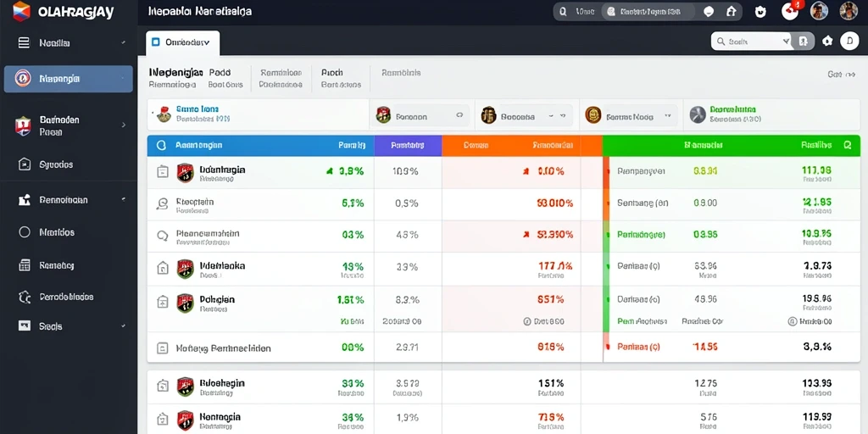Click the calendar icon on Ddentagia row
Viewport: 868px width, 434px height.
click(162, 171)
